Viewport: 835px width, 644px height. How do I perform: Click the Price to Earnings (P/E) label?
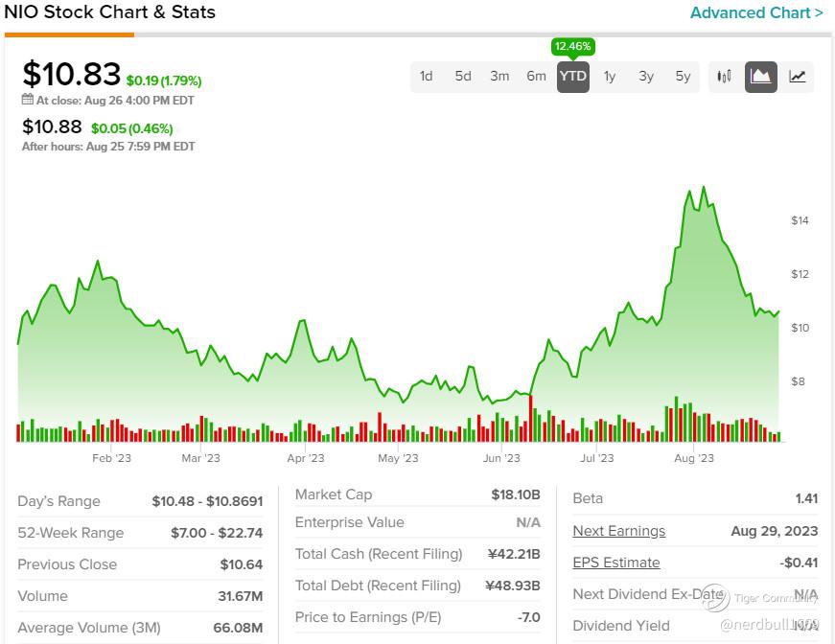click(x=368, y=617)
